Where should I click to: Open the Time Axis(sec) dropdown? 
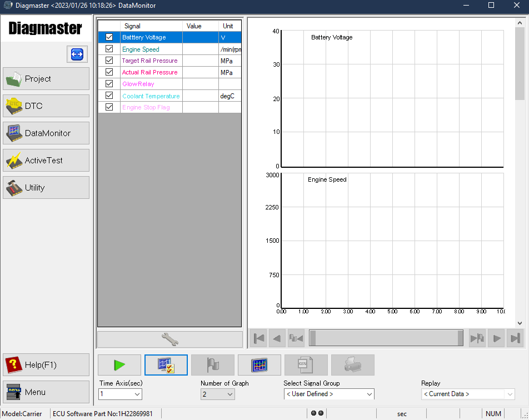[x=120, y=394]
